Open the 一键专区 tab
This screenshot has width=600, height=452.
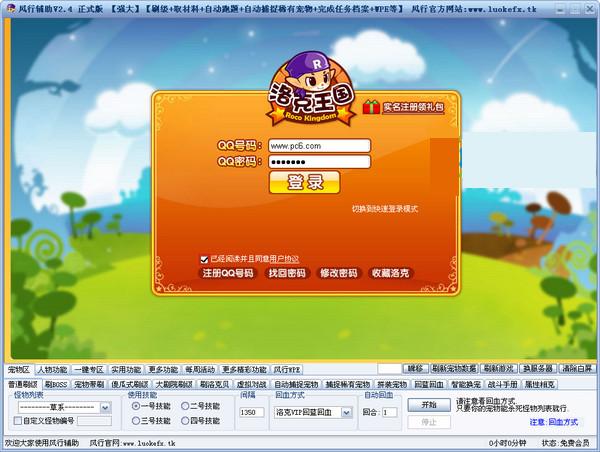(89, 370)
